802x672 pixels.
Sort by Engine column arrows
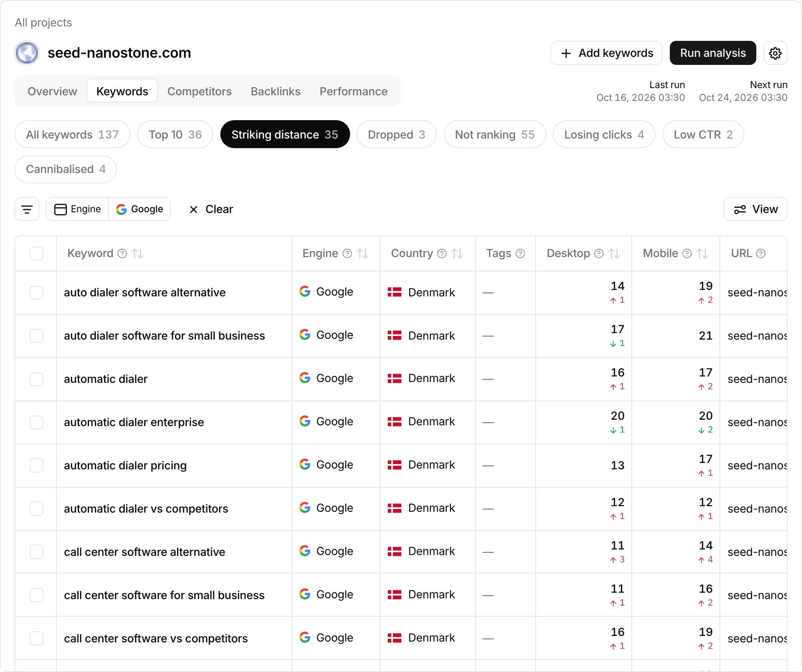point(363,254)
